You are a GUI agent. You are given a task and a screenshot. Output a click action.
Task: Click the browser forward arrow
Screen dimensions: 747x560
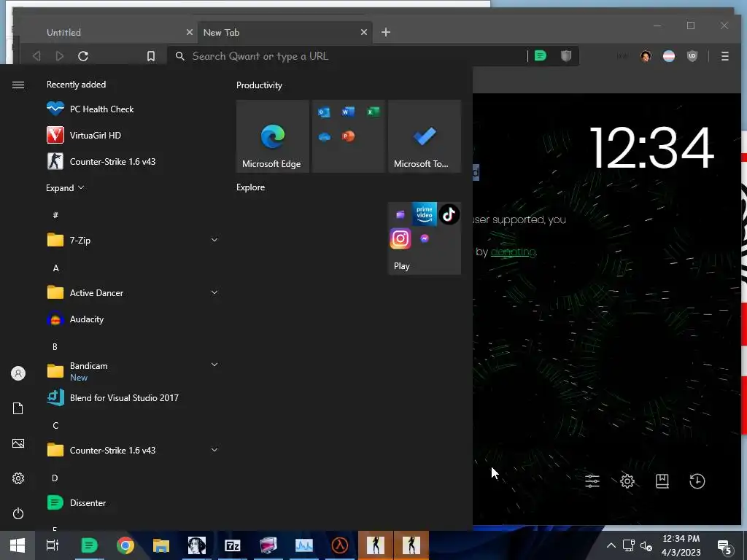pos(60,56)
